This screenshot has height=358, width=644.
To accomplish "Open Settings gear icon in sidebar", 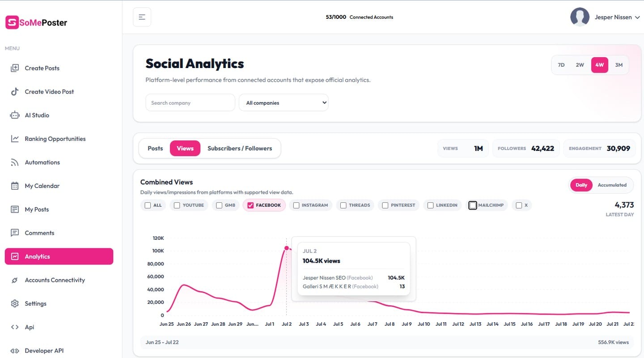I will point(15,303).
